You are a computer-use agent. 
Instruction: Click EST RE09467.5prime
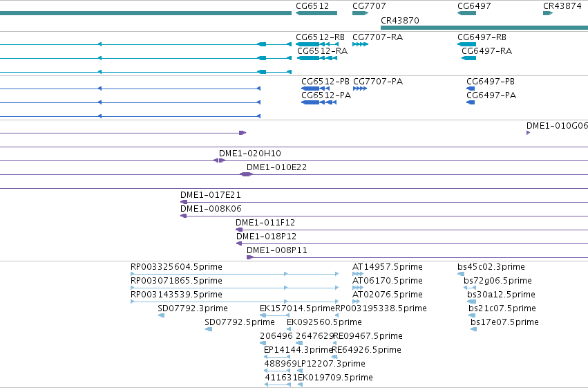pos(368,336)
